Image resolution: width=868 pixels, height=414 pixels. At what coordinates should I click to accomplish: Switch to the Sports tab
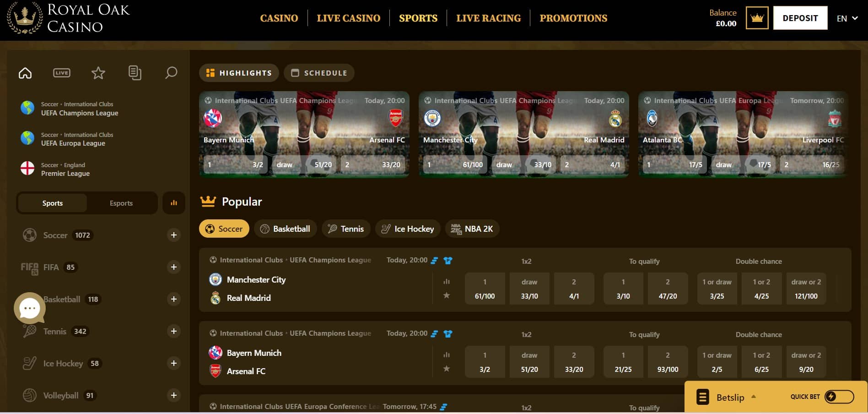53,203
